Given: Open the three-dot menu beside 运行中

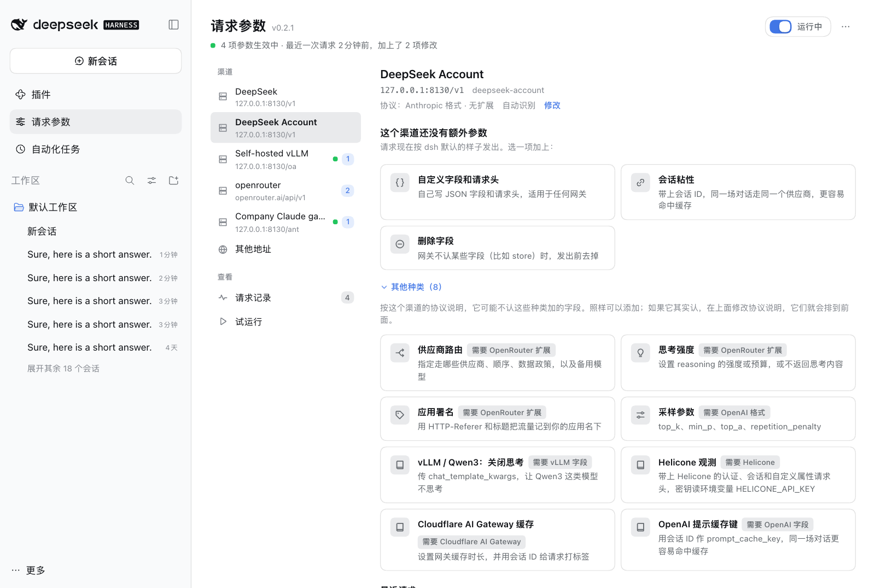Looking at the screenshot, I should pos(845,27).
